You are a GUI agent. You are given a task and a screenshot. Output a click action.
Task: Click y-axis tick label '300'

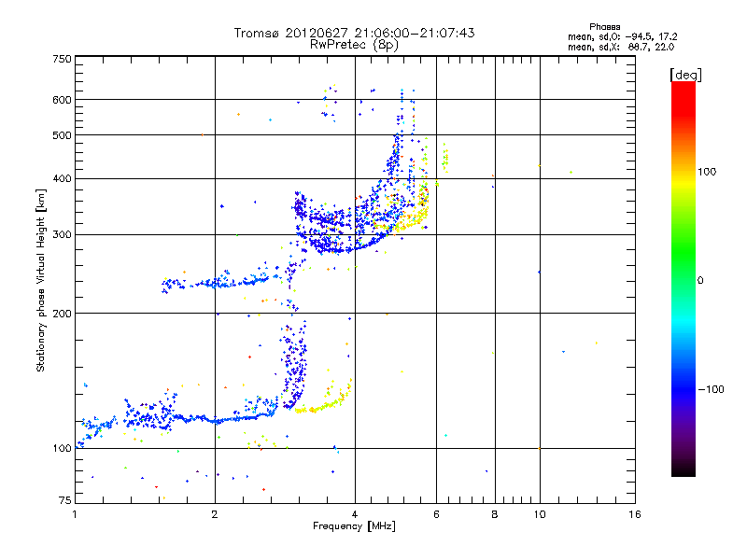[62, 235]
